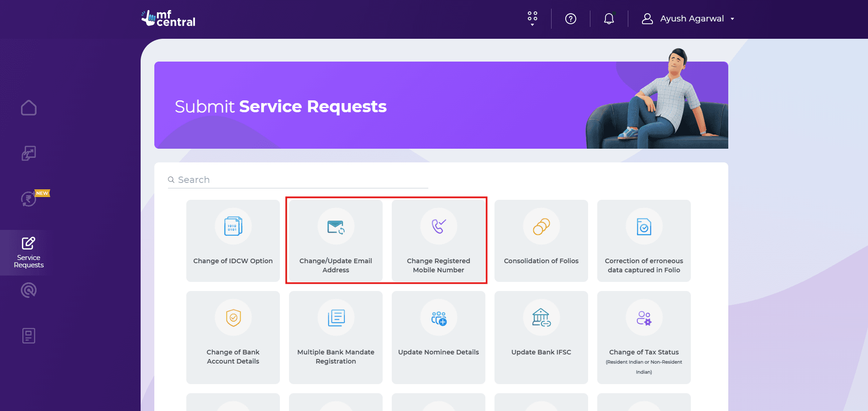This screenshot has height=411, width=868.
Task: Open the sidebar target tracking icon
Action: pyautogui.click(x=29, y=290)
